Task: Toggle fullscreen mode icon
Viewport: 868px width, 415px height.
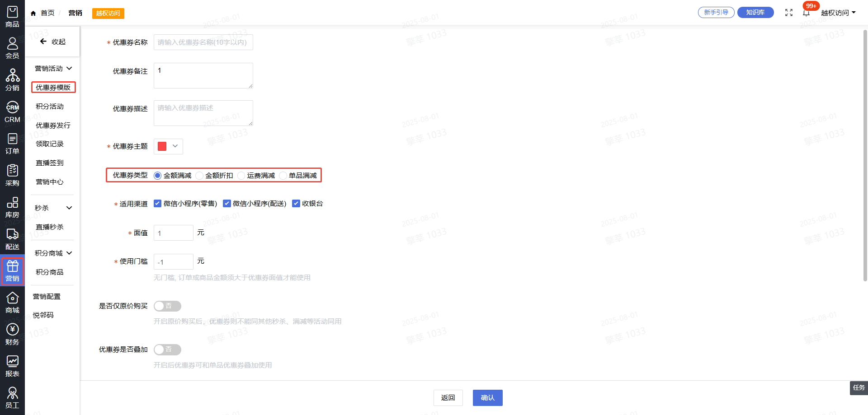Action: click(789, 13)
